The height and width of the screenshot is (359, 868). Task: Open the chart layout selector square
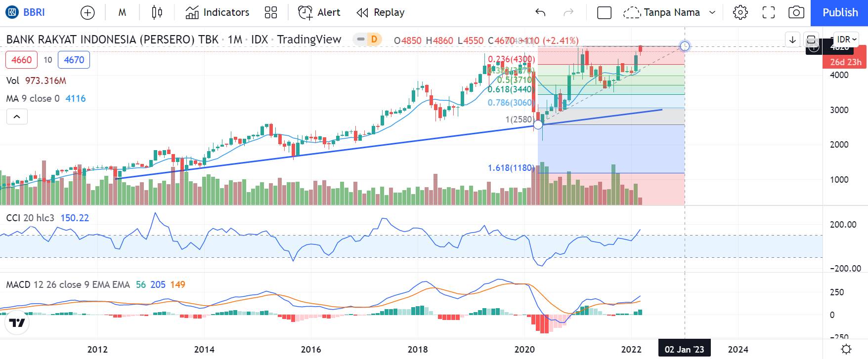(604, 12)
